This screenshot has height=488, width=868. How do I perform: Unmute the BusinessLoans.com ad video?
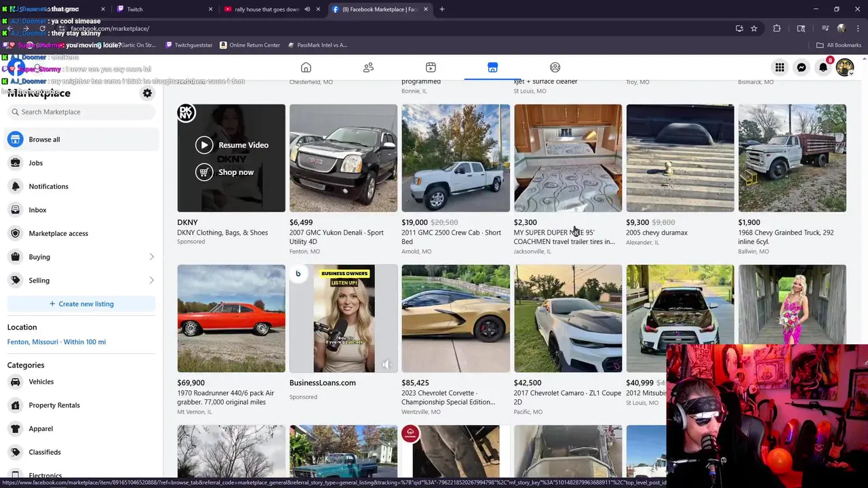387,365
